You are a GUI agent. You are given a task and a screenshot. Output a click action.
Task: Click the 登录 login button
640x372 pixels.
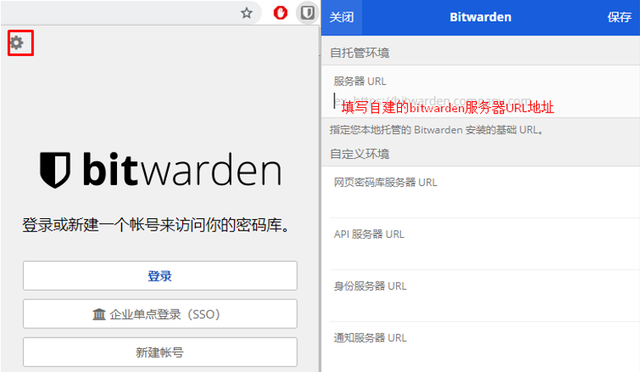point(160,276)
